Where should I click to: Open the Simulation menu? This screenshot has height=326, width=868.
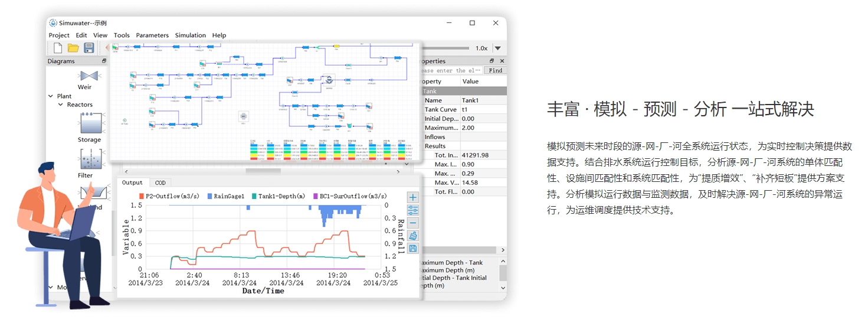pos(190,35)
